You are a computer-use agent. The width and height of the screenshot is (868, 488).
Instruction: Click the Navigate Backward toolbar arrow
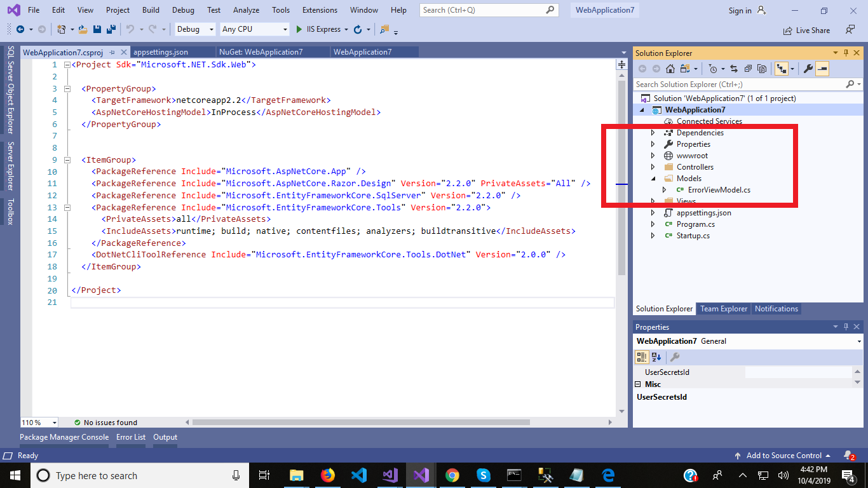(x=20, y=29)
